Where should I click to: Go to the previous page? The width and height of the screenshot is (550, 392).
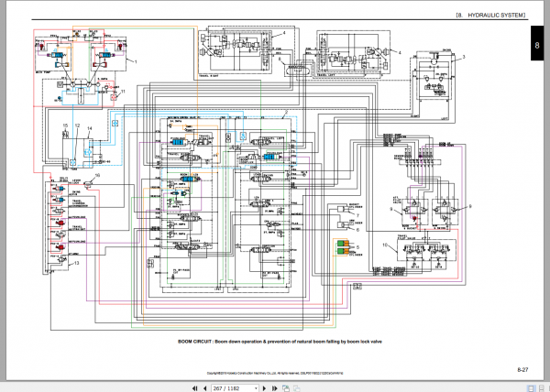point(204,388)
